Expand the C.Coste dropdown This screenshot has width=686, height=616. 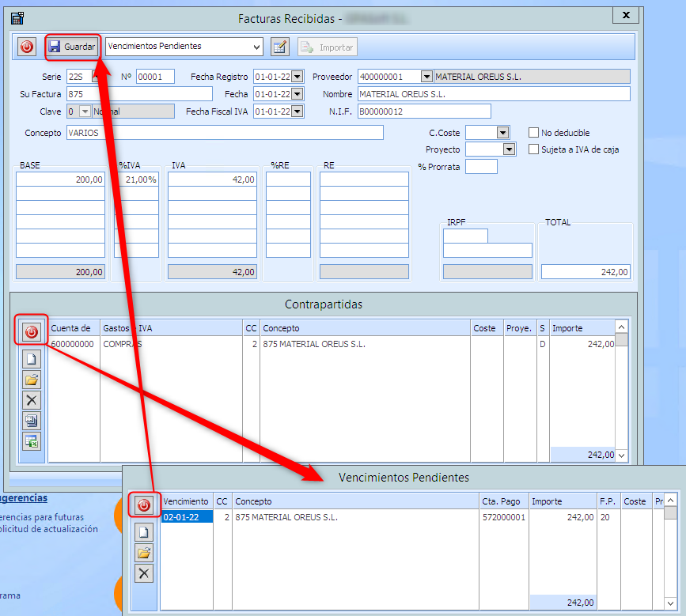pyautogui.click(x=502, y=133)
